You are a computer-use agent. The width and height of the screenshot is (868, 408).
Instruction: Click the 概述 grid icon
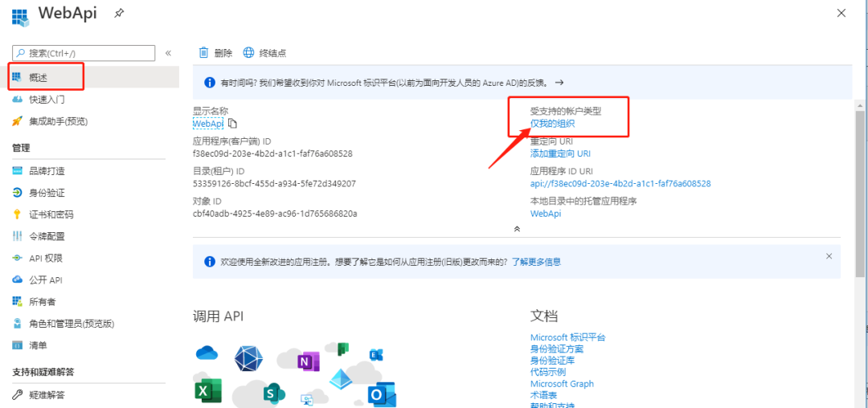pos(17,77)
